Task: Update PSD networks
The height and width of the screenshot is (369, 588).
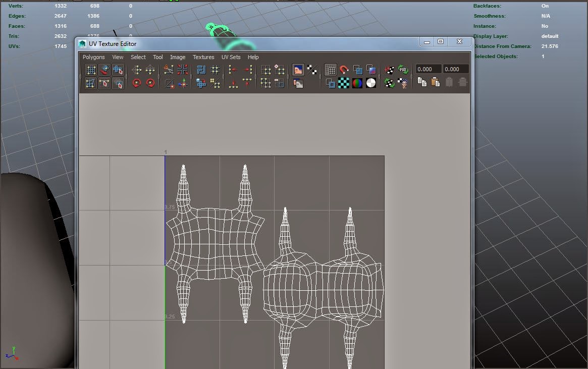Action: coord(403,70)
